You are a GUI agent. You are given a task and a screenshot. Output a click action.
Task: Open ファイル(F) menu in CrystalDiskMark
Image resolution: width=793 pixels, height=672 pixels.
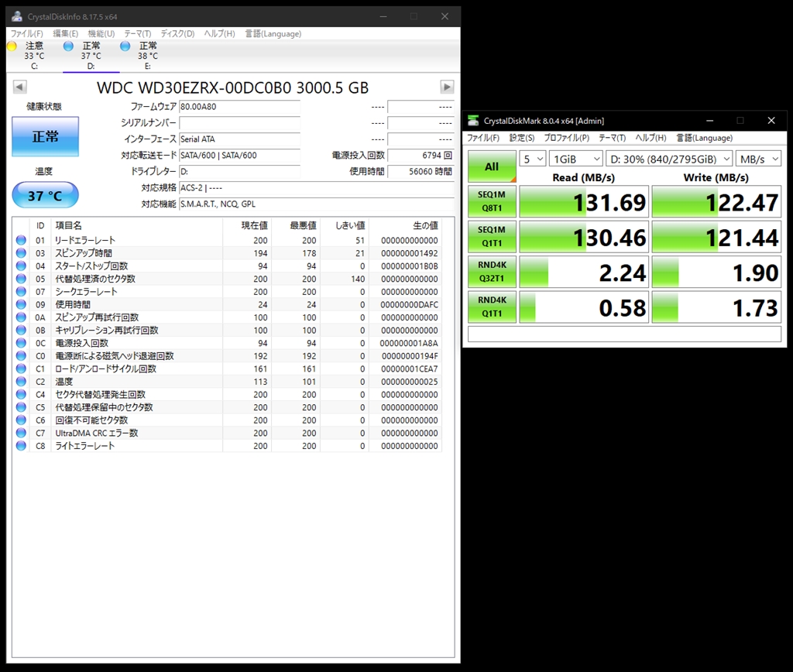tap(483, 138)
